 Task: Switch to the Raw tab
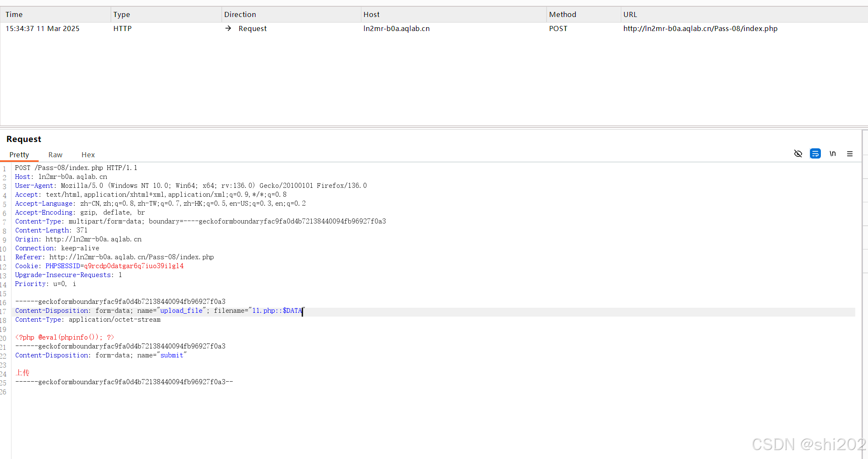point(55,155)
